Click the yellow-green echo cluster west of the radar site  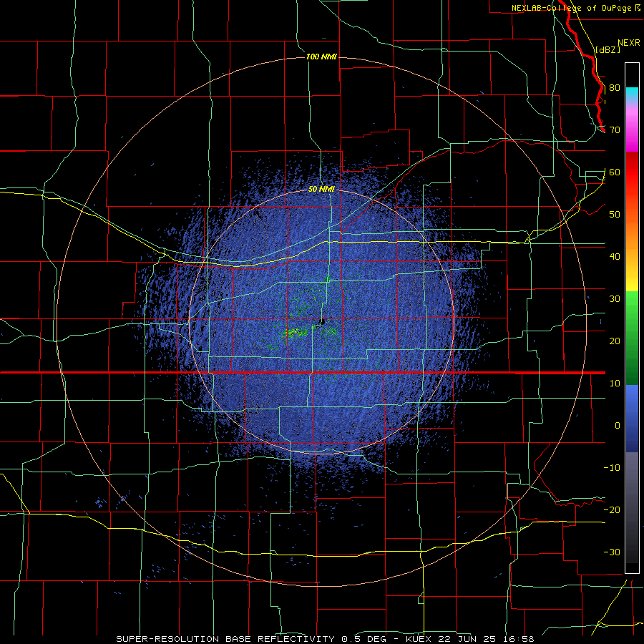(x=296, y=332)
